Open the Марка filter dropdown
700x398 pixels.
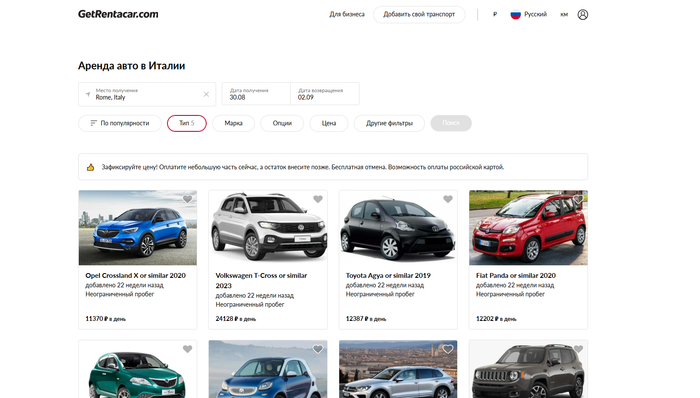[233, 123]
